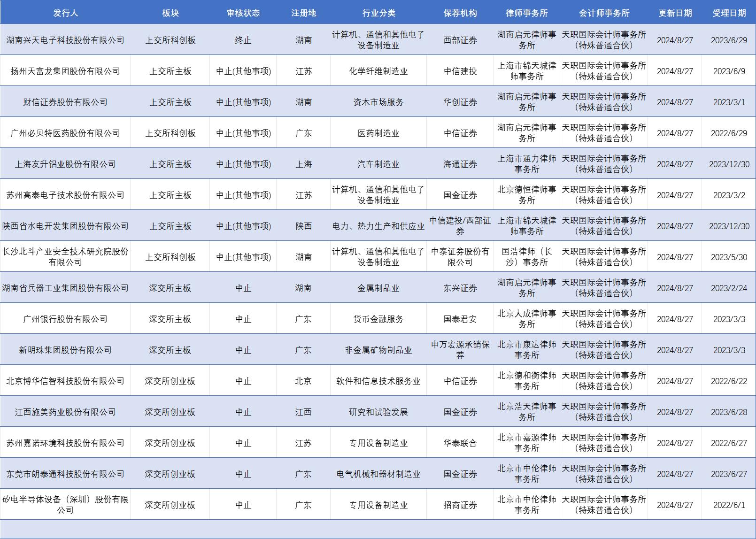
Task: Click acceptance date 2023/2/24
Action: pos(729,288)
